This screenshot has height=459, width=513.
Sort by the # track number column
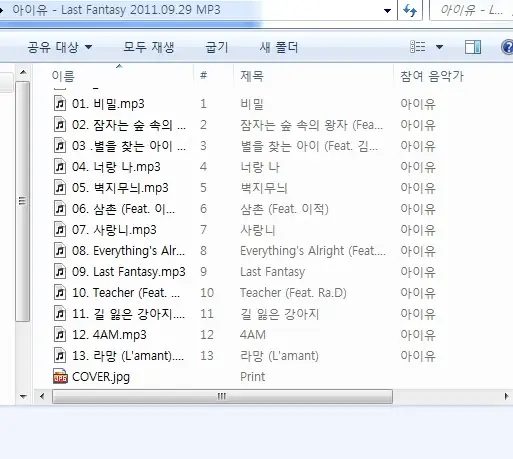tap(203, 75)
